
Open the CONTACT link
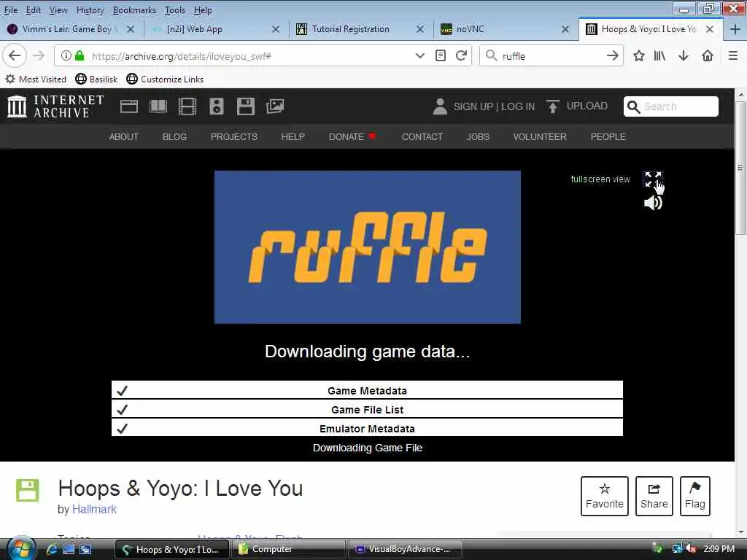(x=422, y=136)
